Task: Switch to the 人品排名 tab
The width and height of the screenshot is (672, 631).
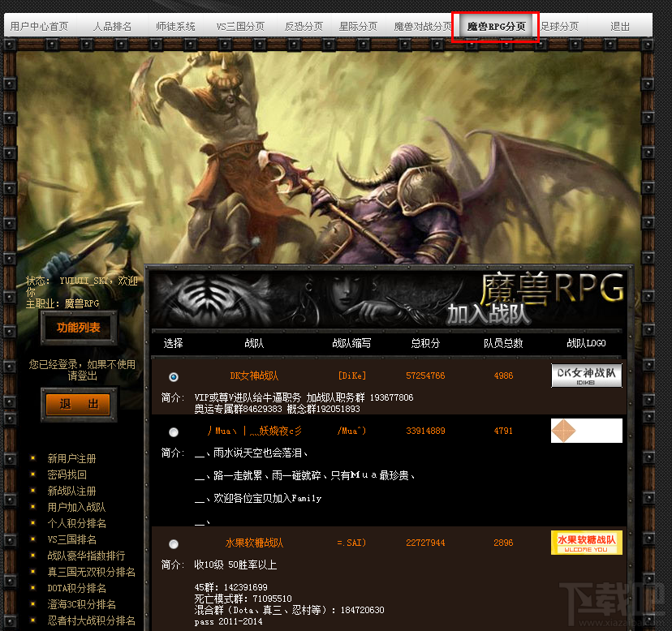Action: (112, 27)
